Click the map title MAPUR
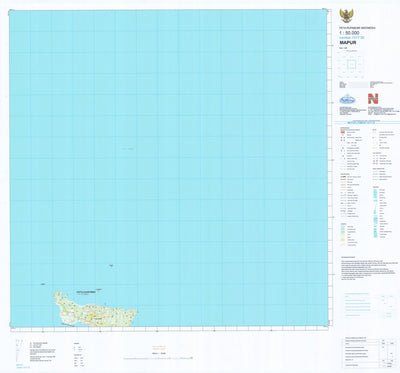This screenshot has height=373, width=400. pyautogui.click(x=348, y=43)
